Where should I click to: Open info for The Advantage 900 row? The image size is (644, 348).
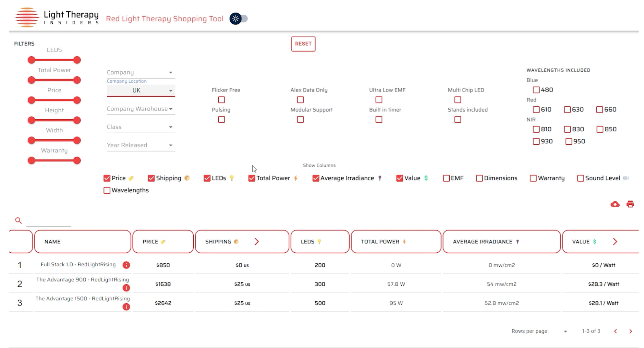click(126, 288)
